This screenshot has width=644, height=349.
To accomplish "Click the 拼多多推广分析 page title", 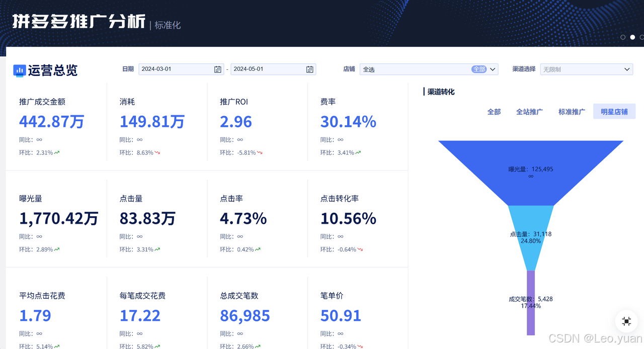I will (79, 22).
